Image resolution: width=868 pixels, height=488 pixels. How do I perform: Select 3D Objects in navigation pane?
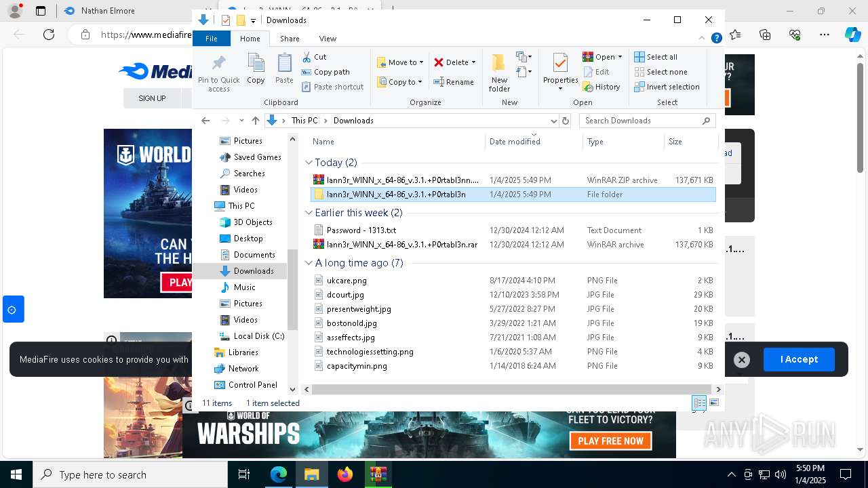(x=253, y=222)
